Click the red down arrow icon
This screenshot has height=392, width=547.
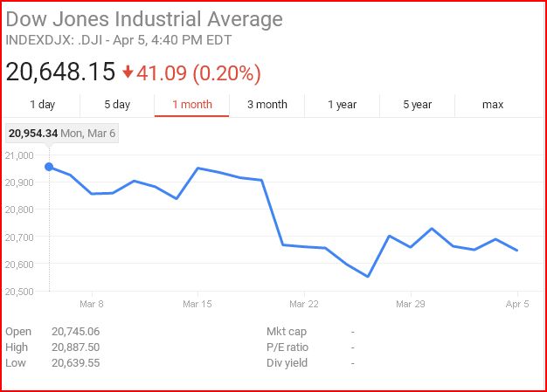point(128,72)
